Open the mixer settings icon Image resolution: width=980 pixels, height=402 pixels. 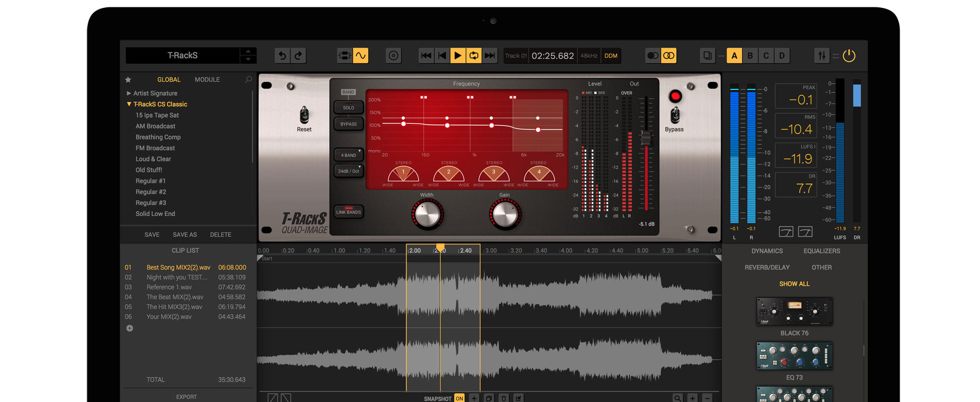coord(822,56)
